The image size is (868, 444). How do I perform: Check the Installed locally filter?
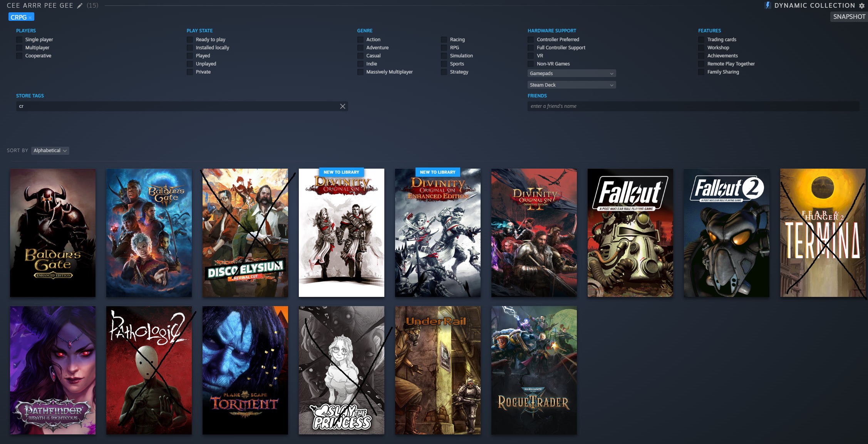pos(190,48)
